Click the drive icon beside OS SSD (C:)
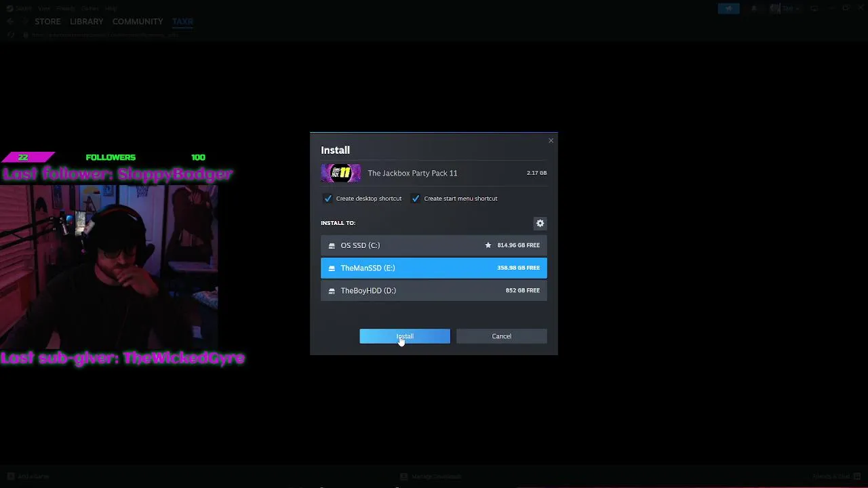Viewport: 868px width, 488px height. [332, 245]
